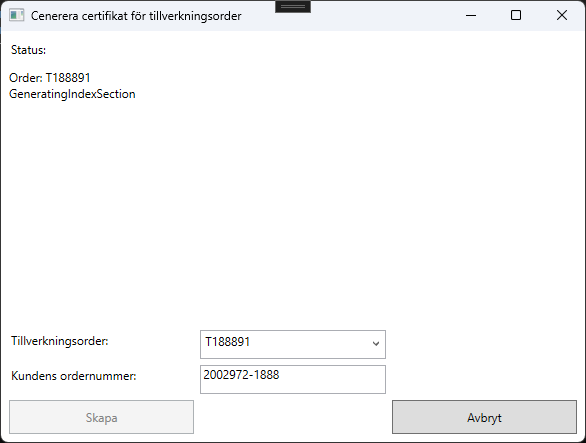The width and height of the screenshot is (586, 443).
Task: Click the greyed-out Skapa button
Action: (x=101, y=417)
